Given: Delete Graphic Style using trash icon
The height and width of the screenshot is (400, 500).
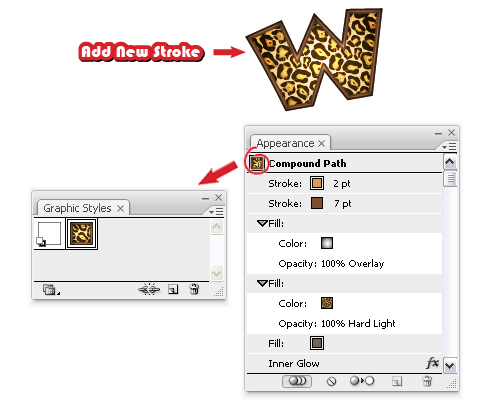Looking at the screenshot, I should click(x=194, y=289).
